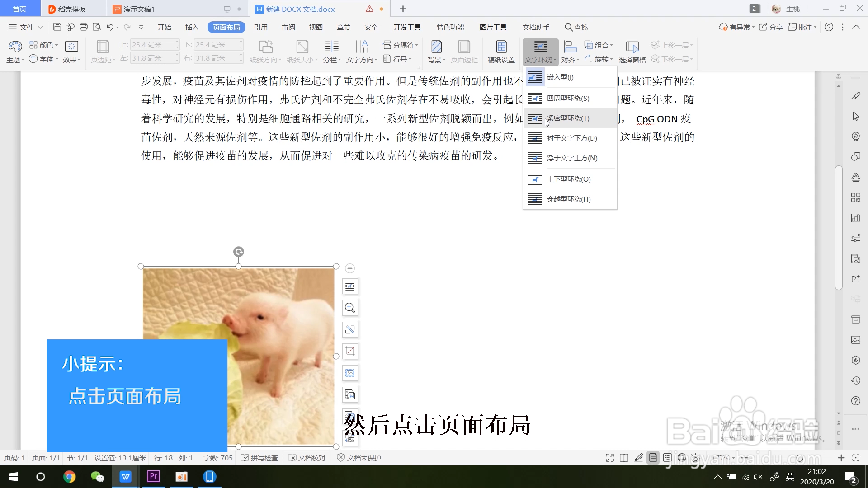Open the layout options icon beside picture
Viewport: 868px width, 488px height.
coord(350,286)
